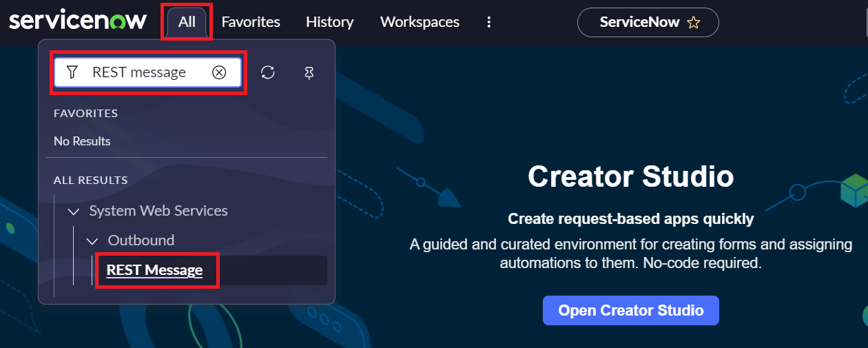Viewport: 868px width, 348px height.
Task: Open the History menu
Action: pos(330,22)
